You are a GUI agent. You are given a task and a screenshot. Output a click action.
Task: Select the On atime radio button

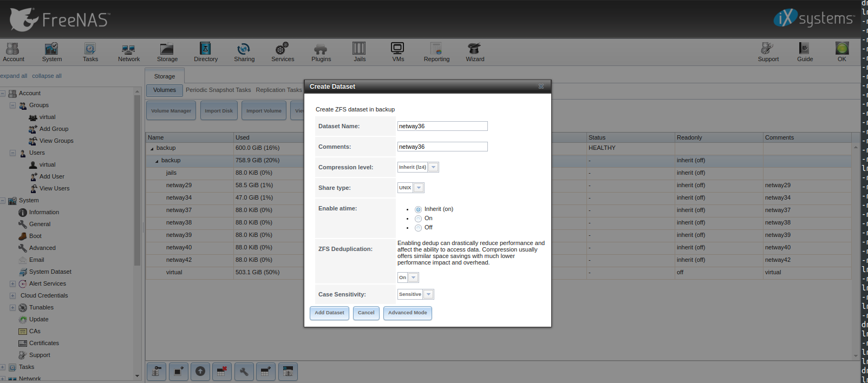tap(418, 219)
